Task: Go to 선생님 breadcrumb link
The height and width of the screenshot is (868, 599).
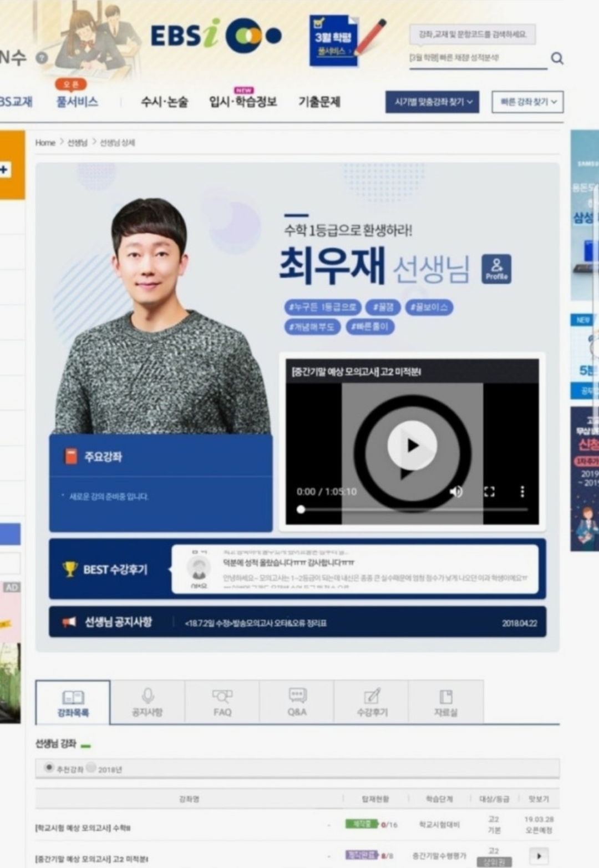Action: click(x=77, y=143)
